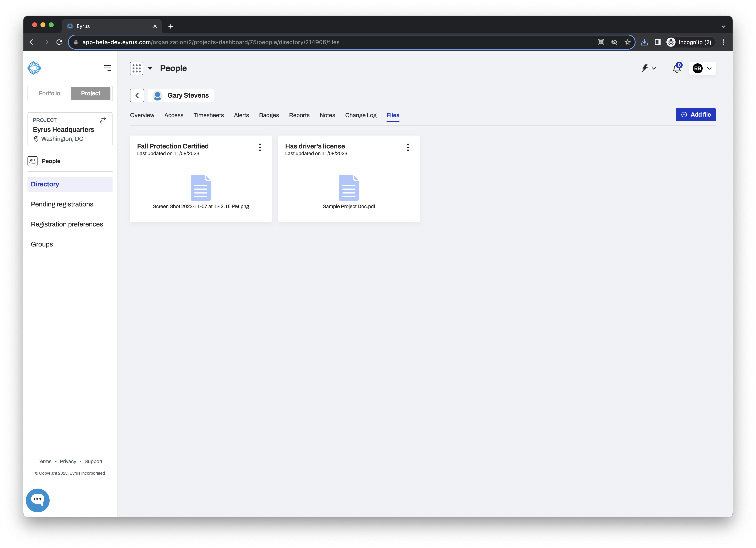The width and height of the screenshot is (756, 548).
Task: Select Directory in sidebar
Action: click(x=70, y=184)
